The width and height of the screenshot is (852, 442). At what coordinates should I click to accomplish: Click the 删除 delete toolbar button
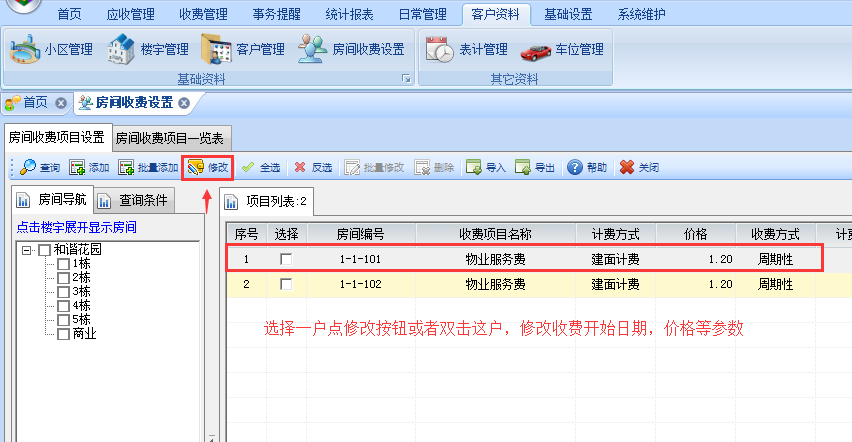coord(434,167)
